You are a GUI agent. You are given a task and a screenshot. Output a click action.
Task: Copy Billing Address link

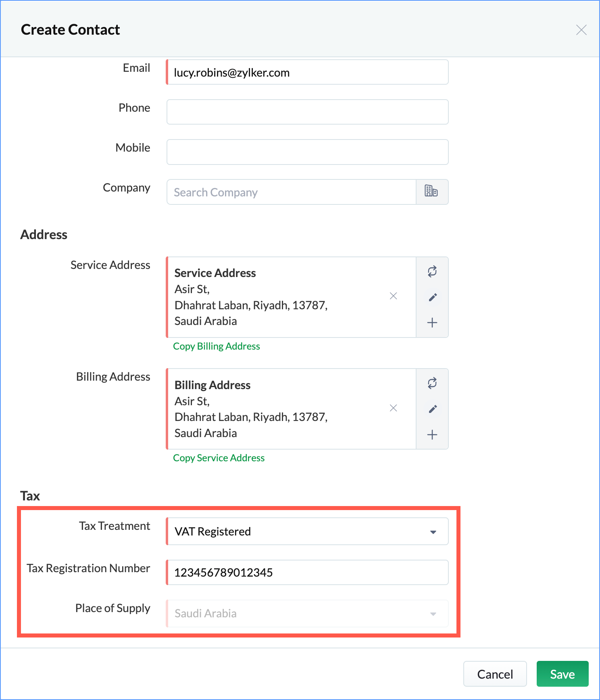(217, 346)
